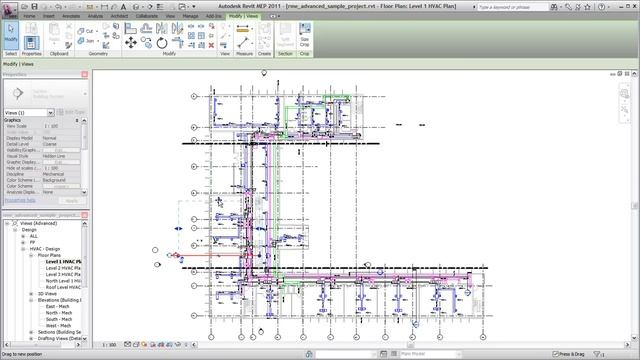Select the Mirror Draw Axis tool
This screenshot has width=640, height=360.
(177, 29)
